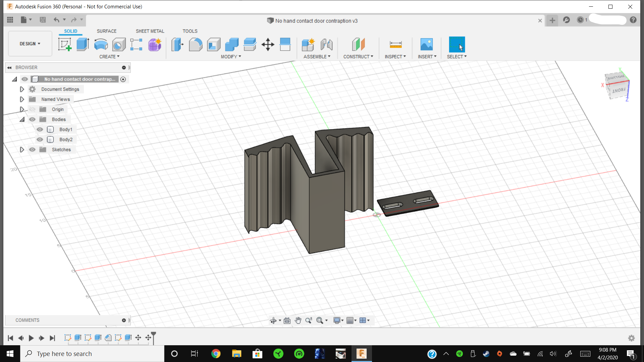Jump to timeline end
This screenshot has width=644, height=362.
point(52,338)
